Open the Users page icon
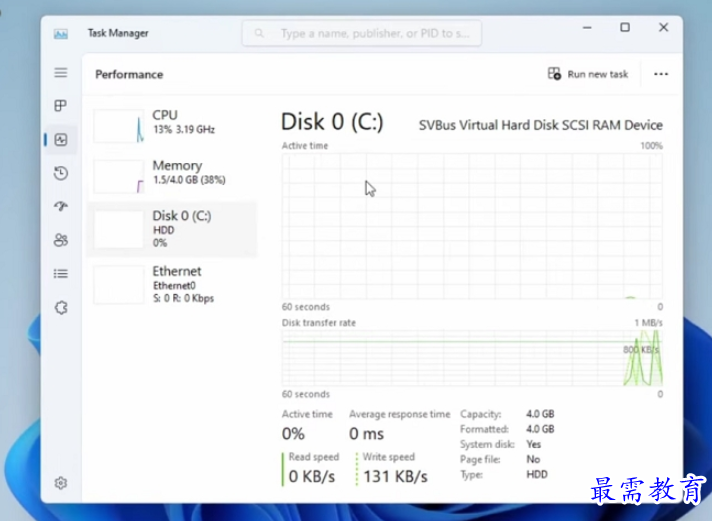Image resolution: width=712 pixels, height=521 pixels. (x=61, y=240)
